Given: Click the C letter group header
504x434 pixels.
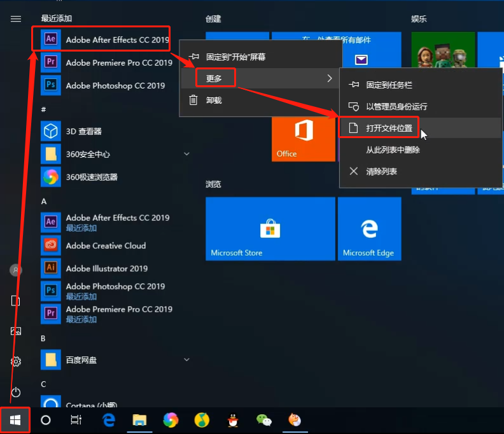Looking at the screenshot, I should pos(43,384).
